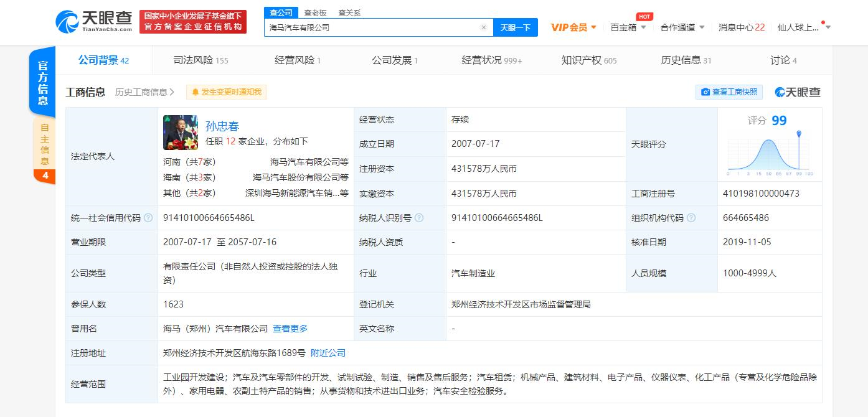Click 参保人数 value 1623
This screenshot has height=417, width=868.
(x=174, y=304)
